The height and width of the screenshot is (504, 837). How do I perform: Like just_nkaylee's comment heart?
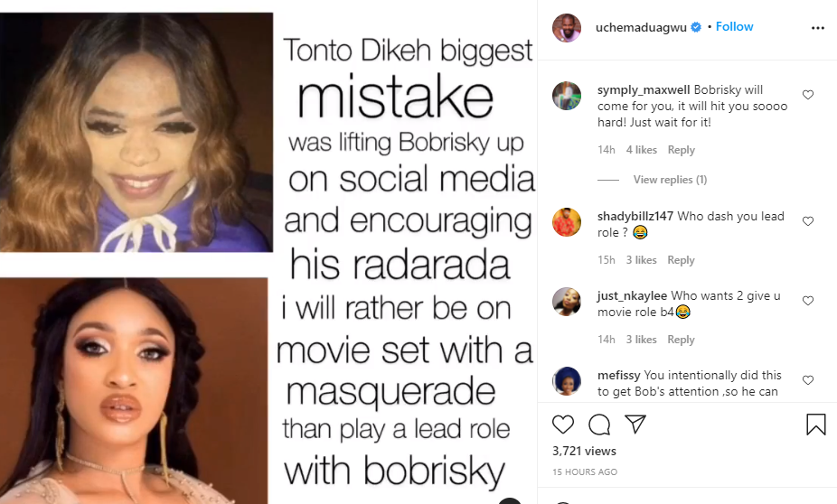coord(808,301)
